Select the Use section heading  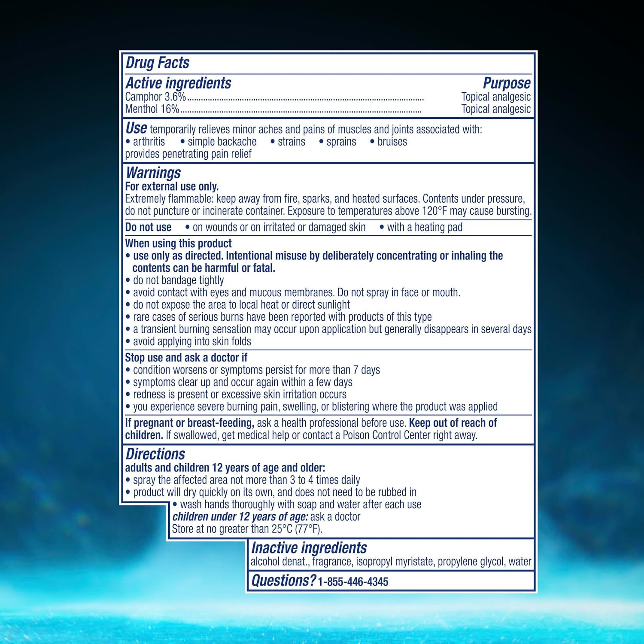136,128
